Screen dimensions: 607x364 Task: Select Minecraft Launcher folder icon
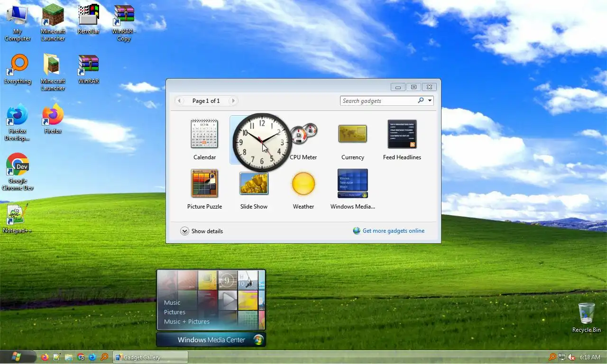pos(53,73)
